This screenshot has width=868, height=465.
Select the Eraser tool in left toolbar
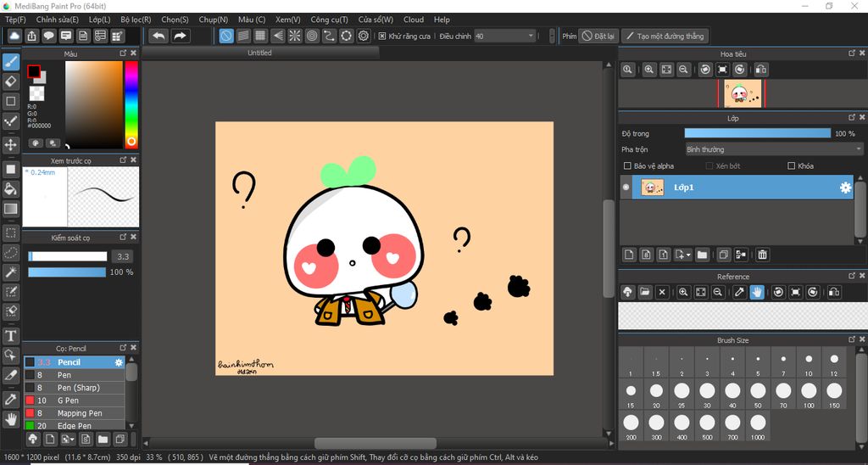[11, 81]
